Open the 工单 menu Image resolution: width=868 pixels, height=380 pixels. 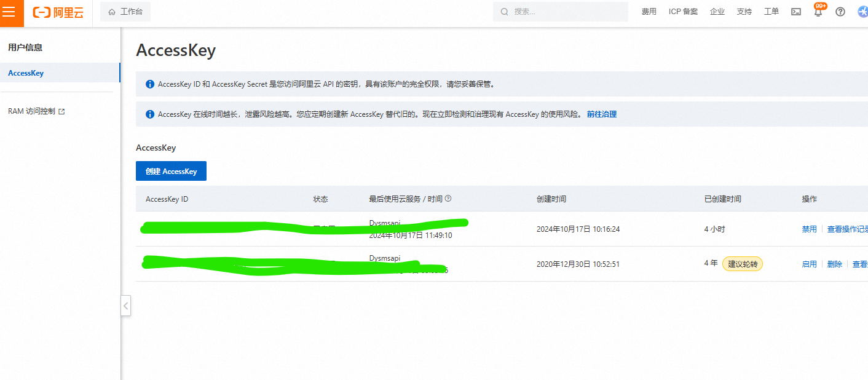pos(771,12)
